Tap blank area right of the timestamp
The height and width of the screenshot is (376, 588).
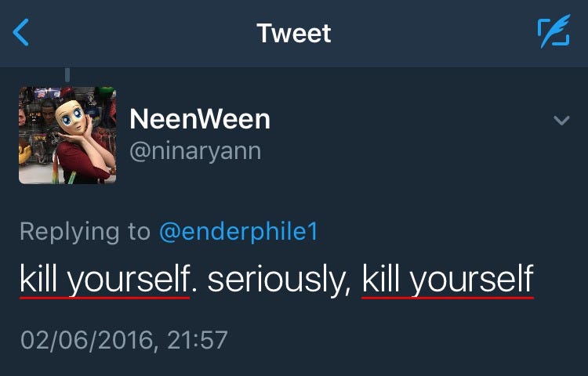pos(405,340)
